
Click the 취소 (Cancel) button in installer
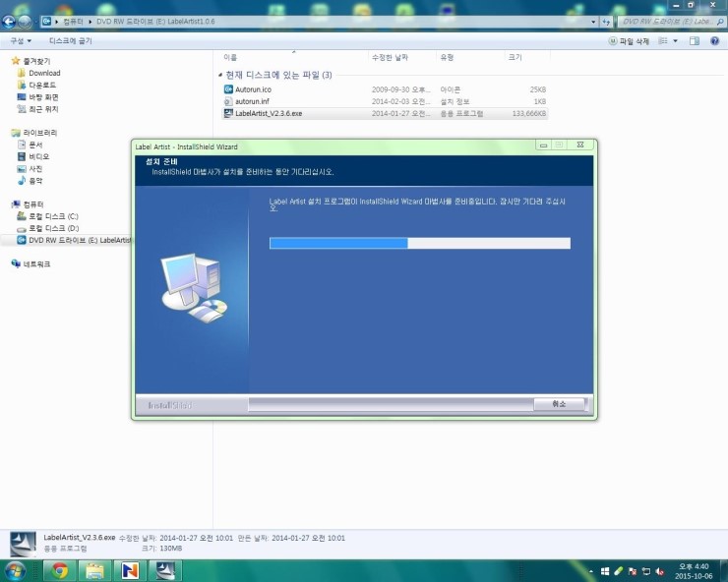[x=558, y=404]
